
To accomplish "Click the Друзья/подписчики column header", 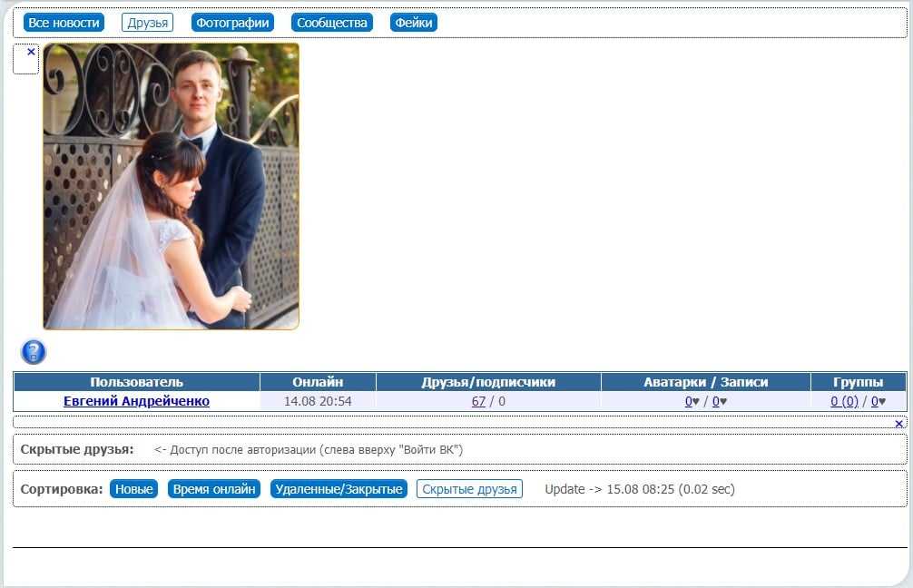I will pyautogui.click(x=488, y=382).
